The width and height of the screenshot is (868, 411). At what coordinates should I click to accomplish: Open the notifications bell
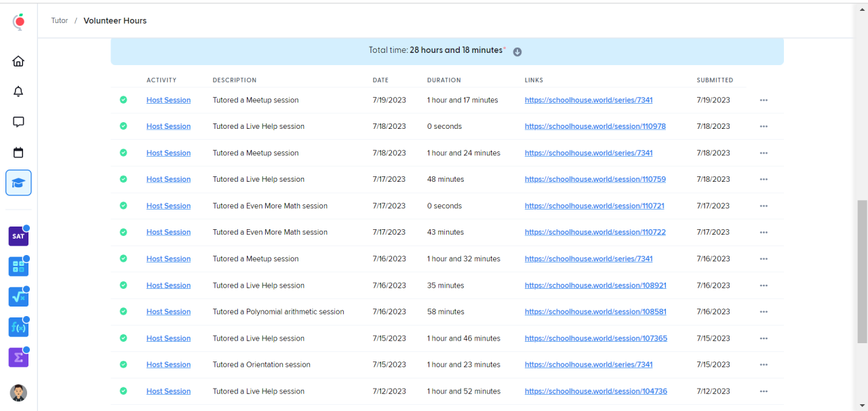18,92
